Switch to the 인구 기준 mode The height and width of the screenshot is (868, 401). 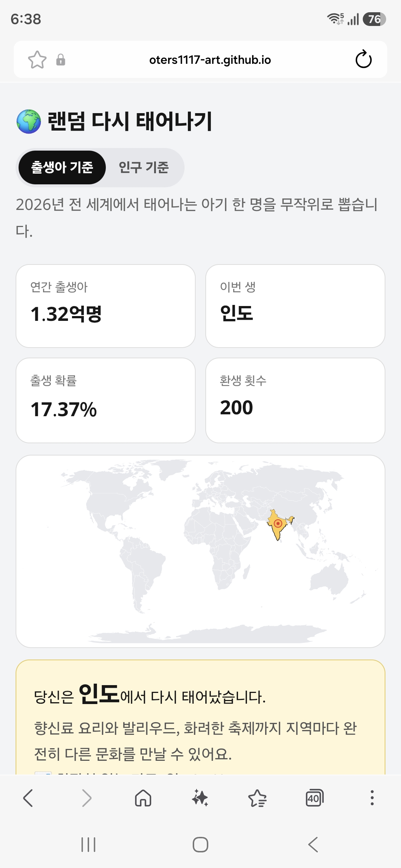144,167
